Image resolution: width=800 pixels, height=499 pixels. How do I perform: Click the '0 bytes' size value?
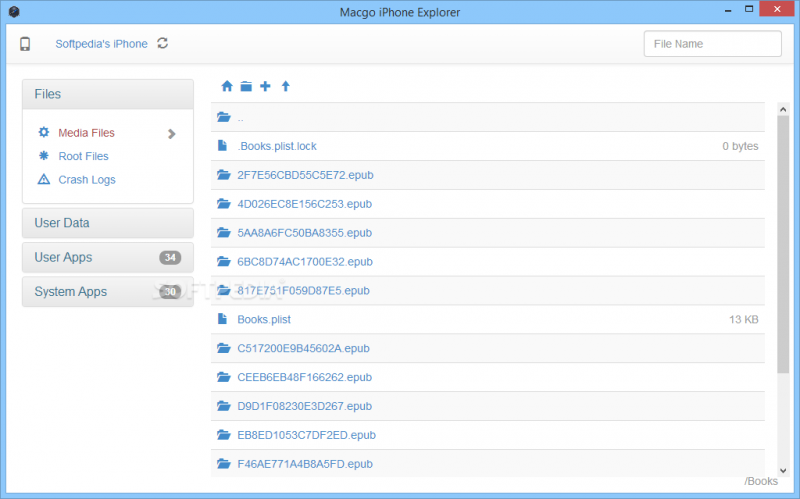point(740,146)
